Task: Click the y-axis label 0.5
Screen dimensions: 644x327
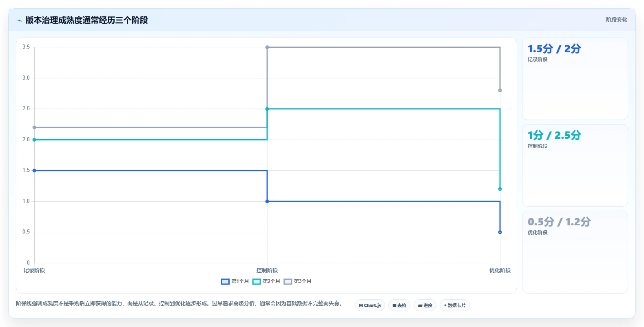Action: click(26, 232)
